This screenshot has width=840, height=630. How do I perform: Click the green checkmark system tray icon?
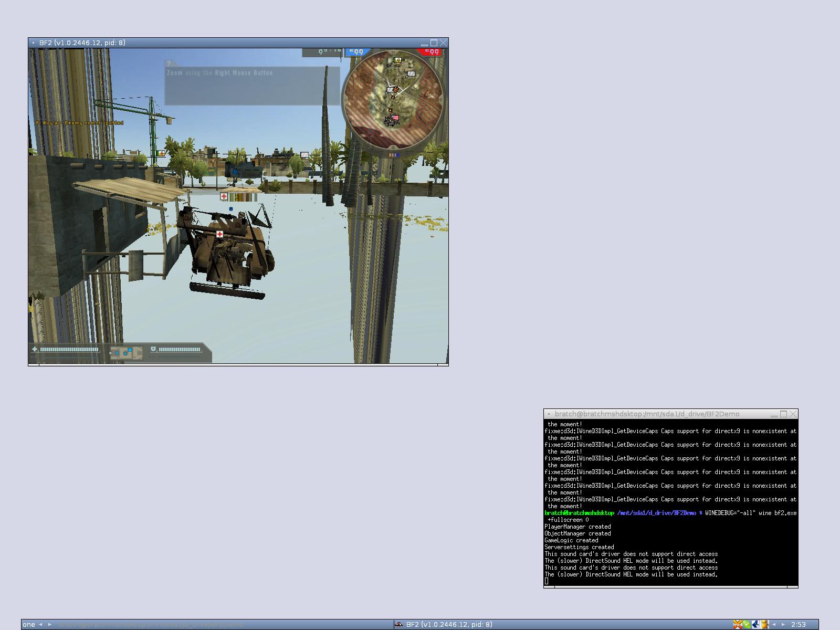pos(747,624)
